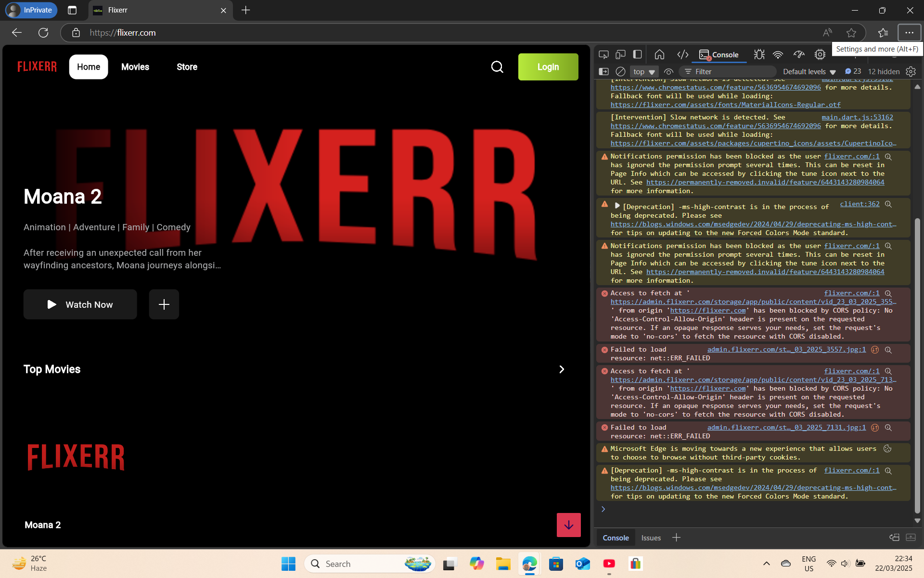
Task: Open the Memory chip icon panel
Action: pyautogui.click(x=820, y=54)
